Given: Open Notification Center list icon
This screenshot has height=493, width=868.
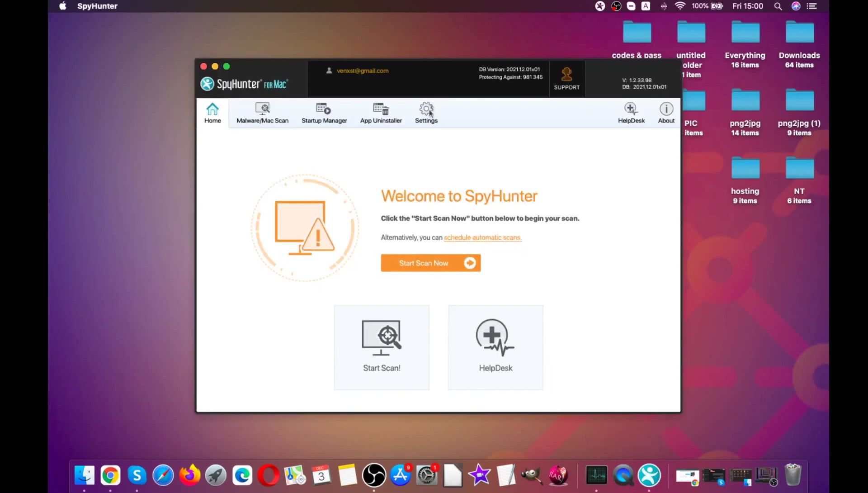Looking at the screenshot, I should coord(812,6).
